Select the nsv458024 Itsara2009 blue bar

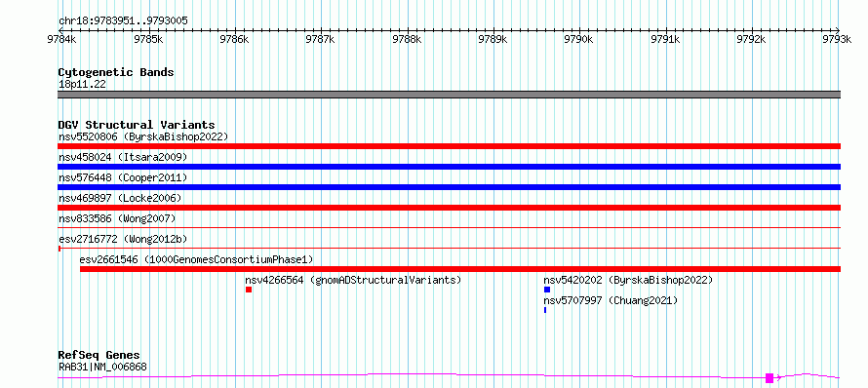(449, 167)
